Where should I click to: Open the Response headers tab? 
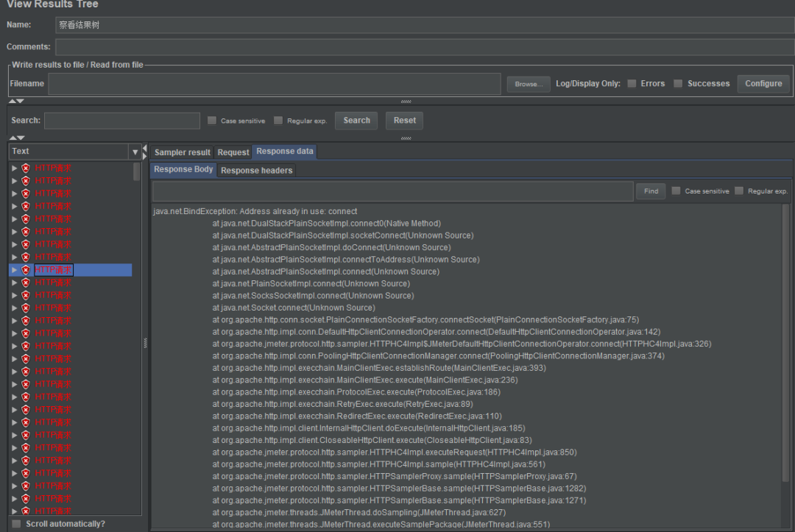click(x=256, y=170)
